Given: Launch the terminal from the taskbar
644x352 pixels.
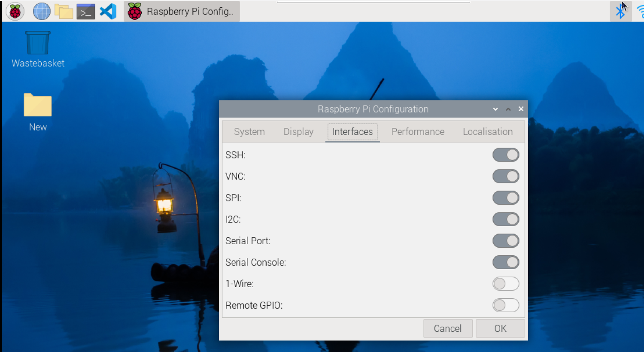Looking at the screenshot, I should pos(85,11).
